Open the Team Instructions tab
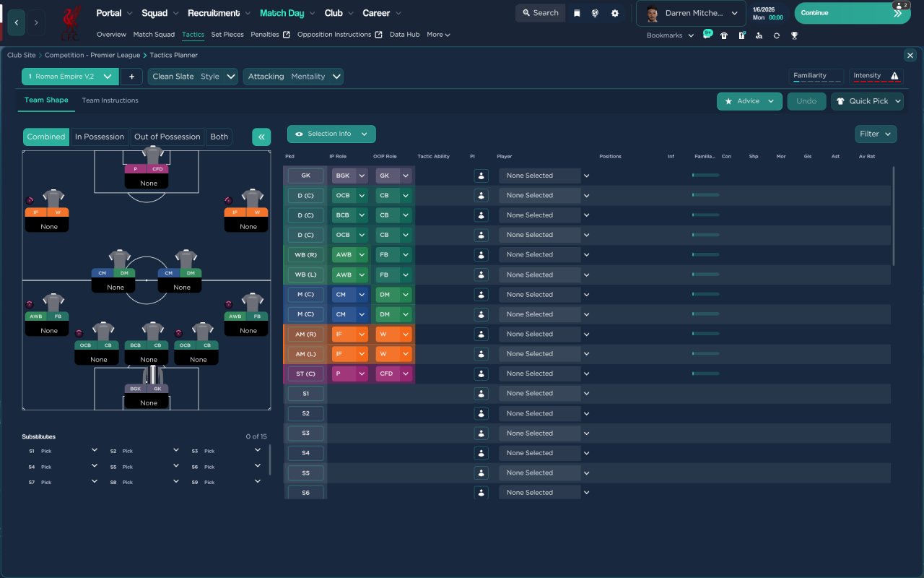The width and height of the screenshot is (924, 578). 110,100
